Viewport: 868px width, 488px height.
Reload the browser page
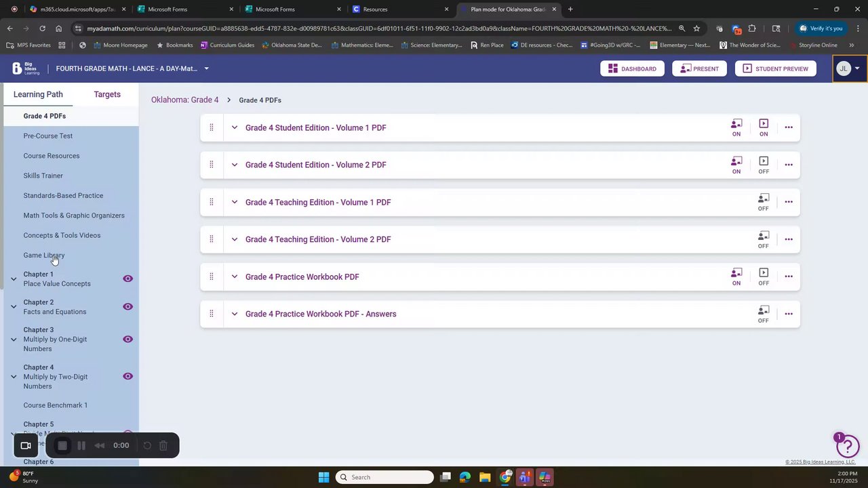point(42,28)
